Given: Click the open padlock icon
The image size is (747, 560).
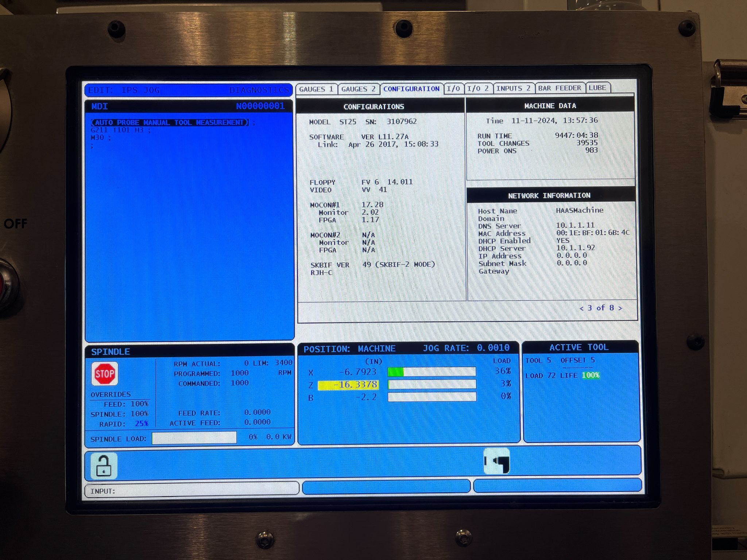Looking at the screenshot, I should (104, 466).
